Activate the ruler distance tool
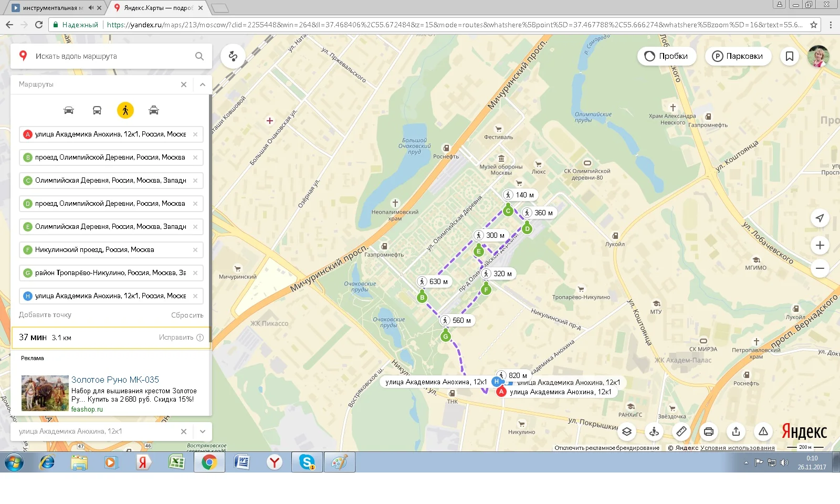Viewport: 840px width, 504px height. [681, 432]
